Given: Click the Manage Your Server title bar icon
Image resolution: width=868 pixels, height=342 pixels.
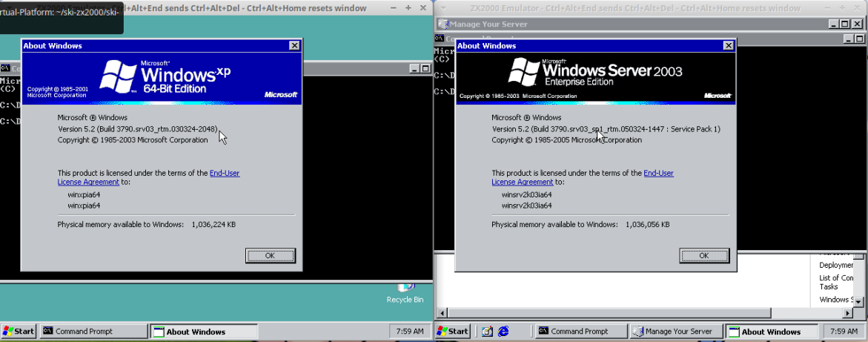Looking at the screenshot, I should [x=443, y=24].
